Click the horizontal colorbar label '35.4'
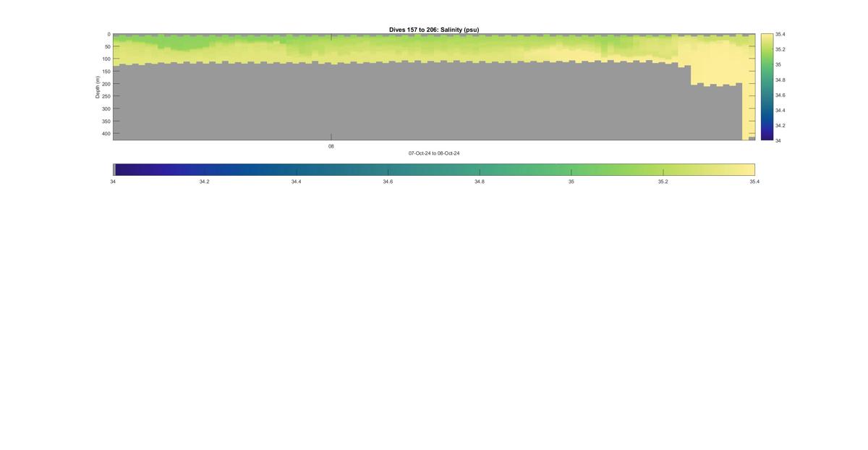The image size is (868, 450). [754, 182]
